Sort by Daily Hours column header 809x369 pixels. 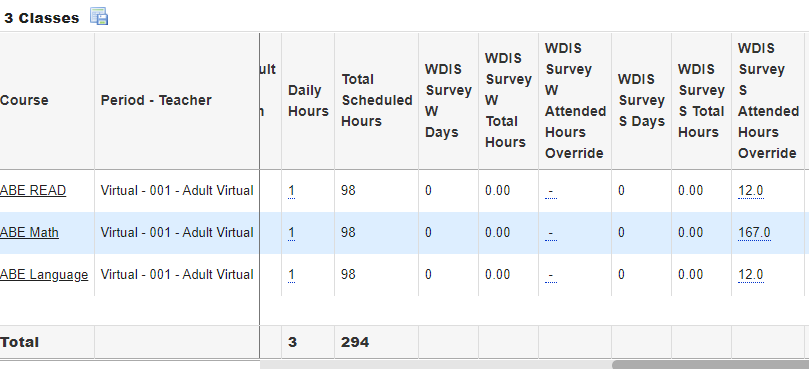click(308, 101)
